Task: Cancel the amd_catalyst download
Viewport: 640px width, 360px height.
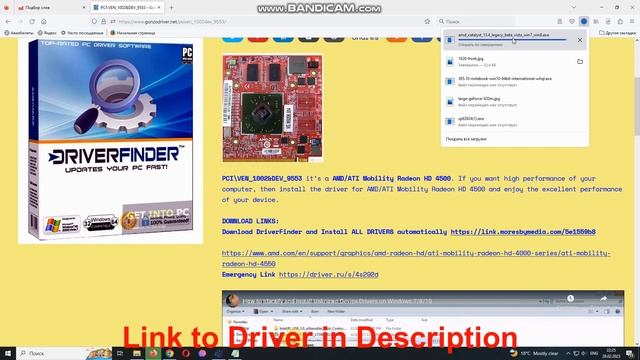Action: [x=580, y=40]
